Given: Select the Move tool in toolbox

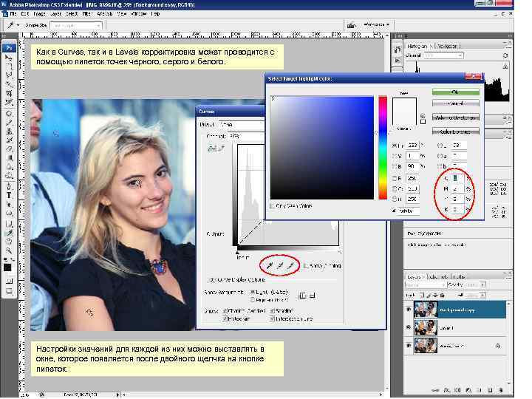Looking at the screenshot, I should click(x=8, y=58).
